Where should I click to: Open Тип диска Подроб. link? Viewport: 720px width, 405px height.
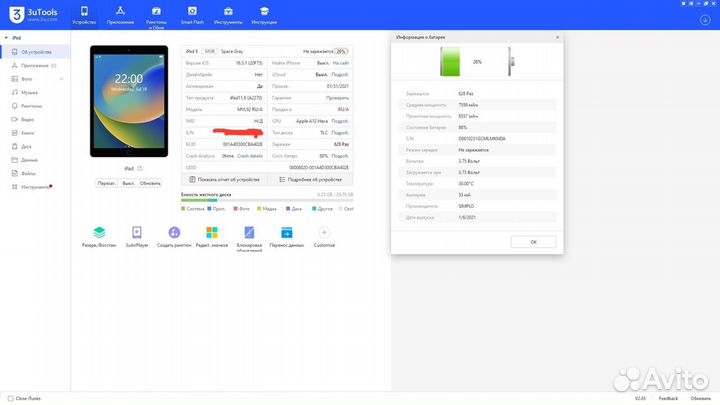click(x=340, y=133)
